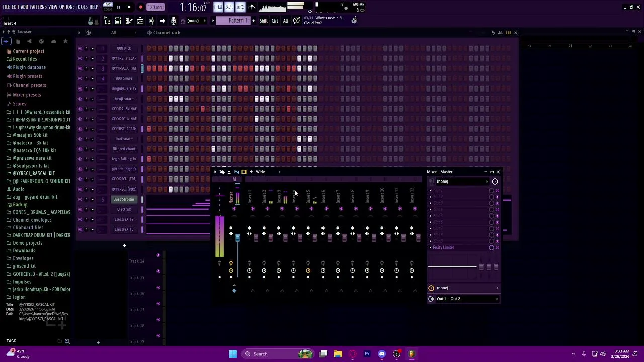Click the record button

point(140,7)
